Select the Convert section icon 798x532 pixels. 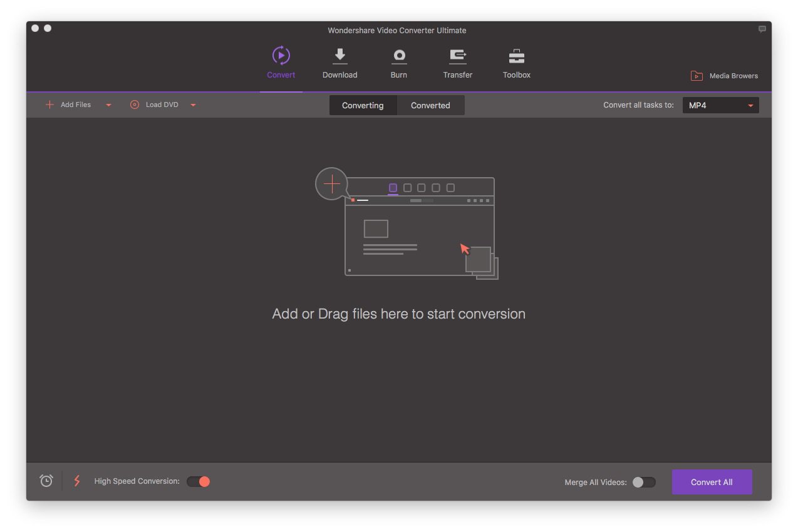pos(281,56)
